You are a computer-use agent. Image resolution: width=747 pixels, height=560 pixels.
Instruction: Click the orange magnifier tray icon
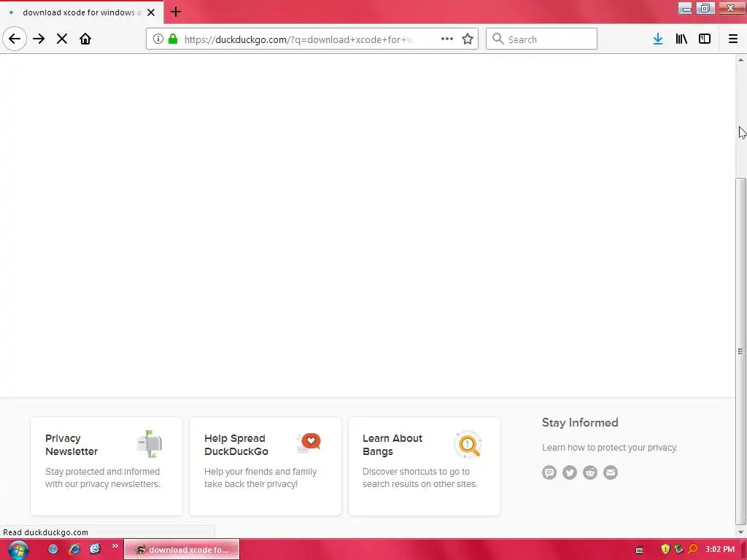693,550
